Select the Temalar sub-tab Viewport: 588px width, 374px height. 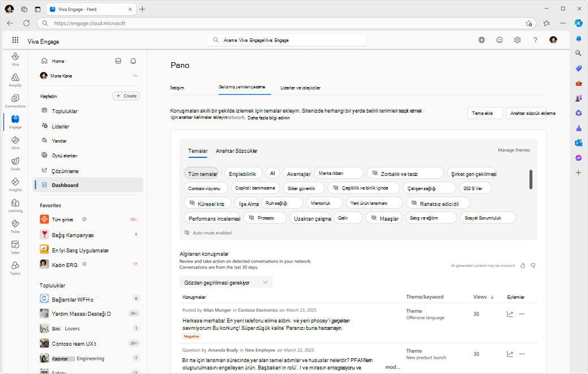[198, 151]
